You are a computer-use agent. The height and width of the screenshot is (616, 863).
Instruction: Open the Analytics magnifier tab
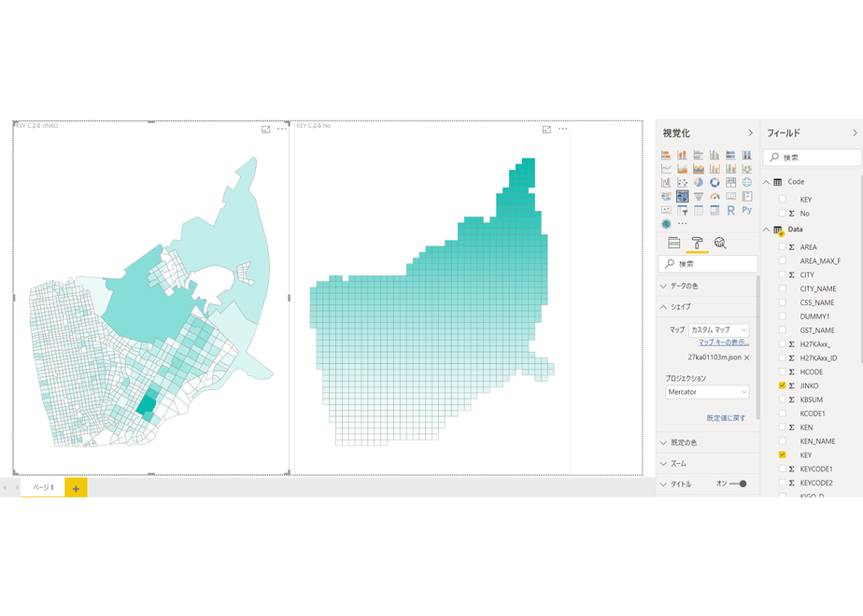point(720,243)
